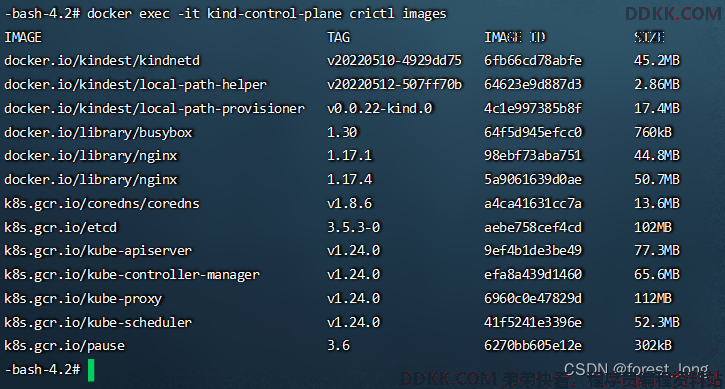The width and height of the screenshot is (725, 389).
Task: Select nginx tag 1.17.1
Action: click(x=349, y=155)
